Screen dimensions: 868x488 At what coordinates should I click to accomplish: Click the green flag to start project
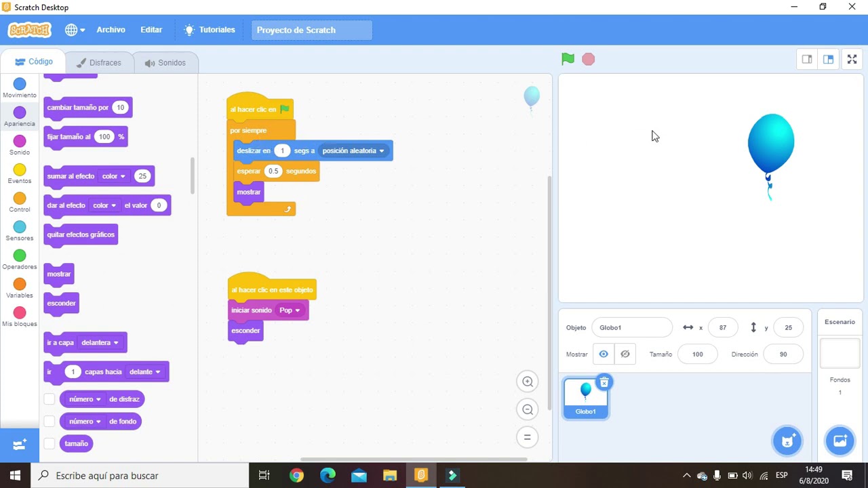tap(568, 59)
